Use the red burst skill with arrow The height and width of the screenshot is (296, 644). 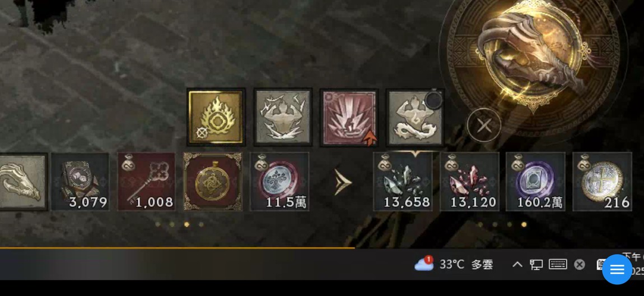click(349, 118)
